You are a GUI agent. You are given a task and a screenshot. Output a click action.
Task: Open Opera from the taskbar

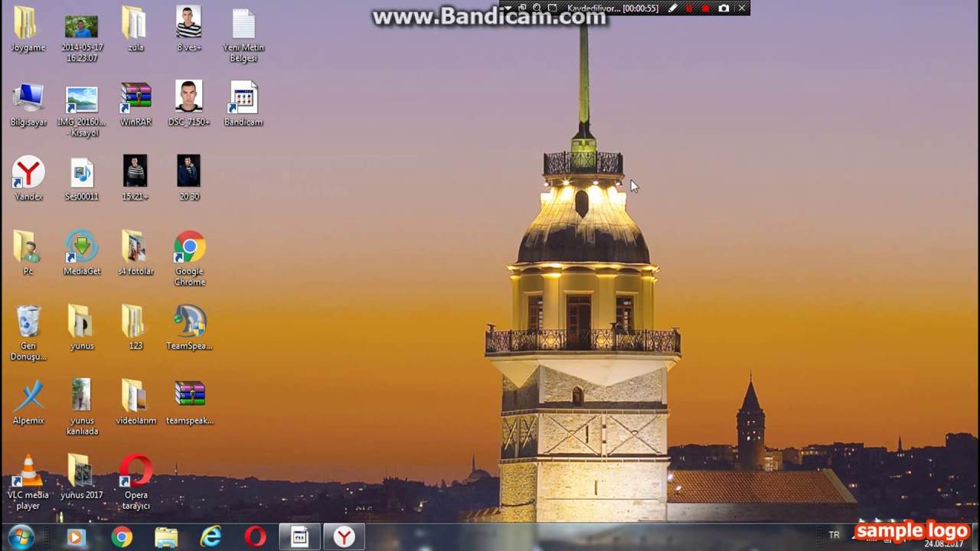pos(255,537)
